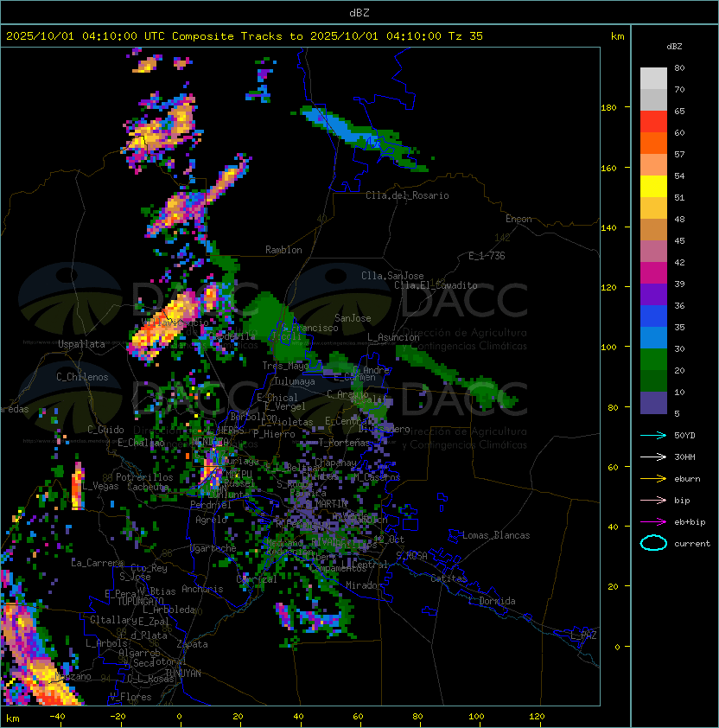
Task: Click the 'Clla.del_Rosario' place label
Action: [x=407, y=195]
